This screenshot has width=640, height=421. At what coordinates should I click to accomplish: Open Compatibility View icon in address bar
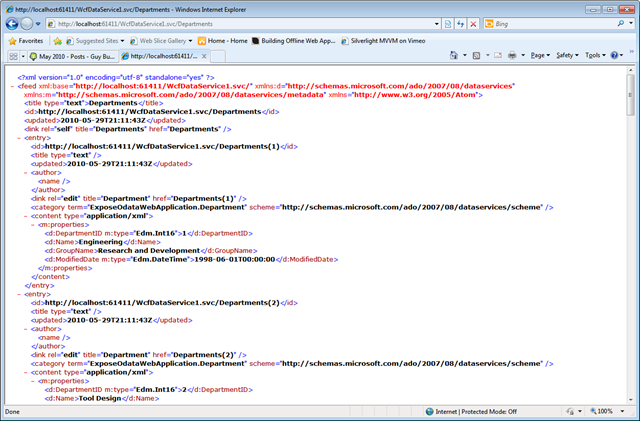[448, 24]
